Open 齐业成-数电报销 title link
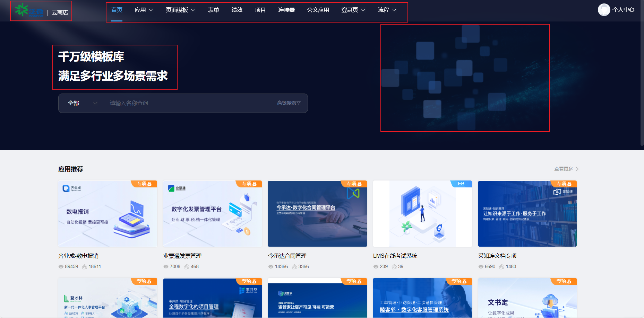This screenshot has width=644, height=318. (78, 256)
